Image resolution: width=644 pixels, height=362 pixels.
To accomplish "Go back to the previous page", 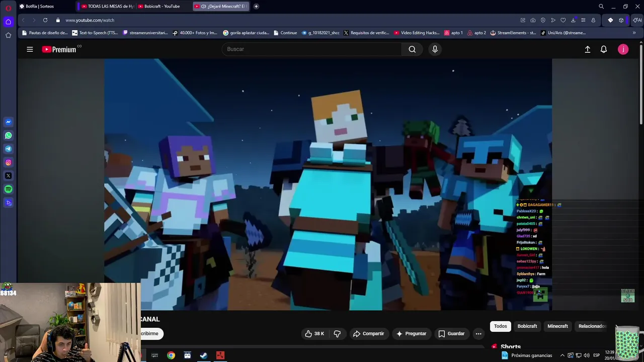I will coord(23,20).
